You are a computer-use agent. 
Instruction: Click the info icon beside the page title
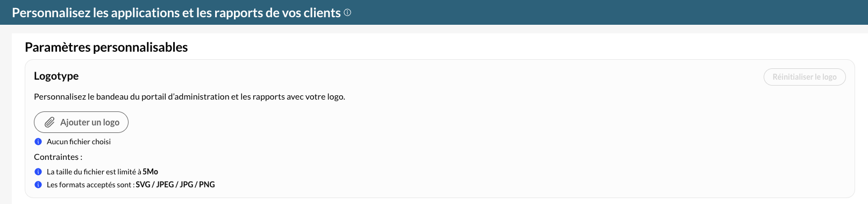pyautogui.click(x=347, y=12)
